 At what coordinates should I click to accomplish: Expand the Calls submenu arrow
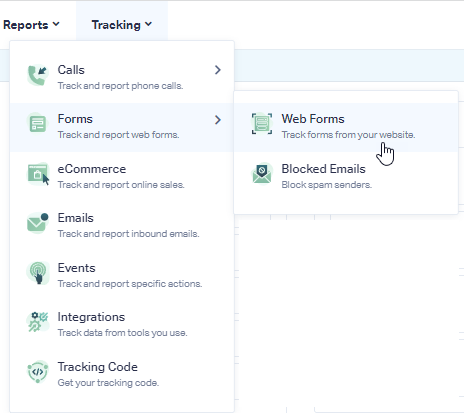coord(218,70)
